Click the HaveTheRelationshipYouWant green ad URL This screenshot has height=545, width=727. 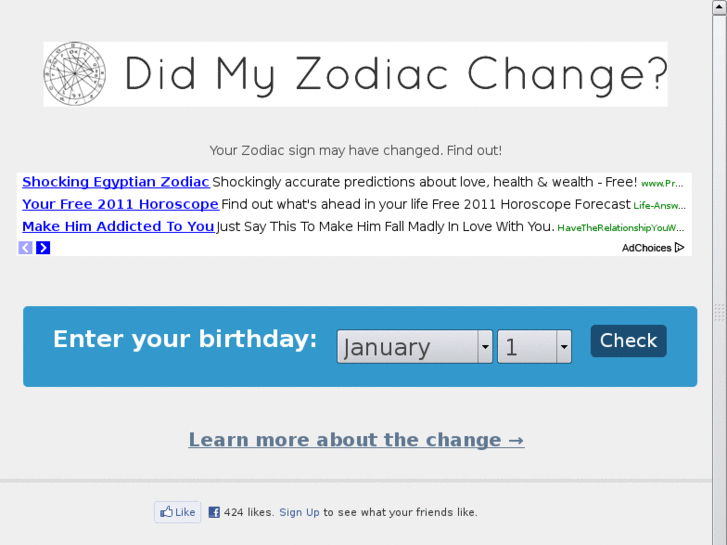click(621, 228)
